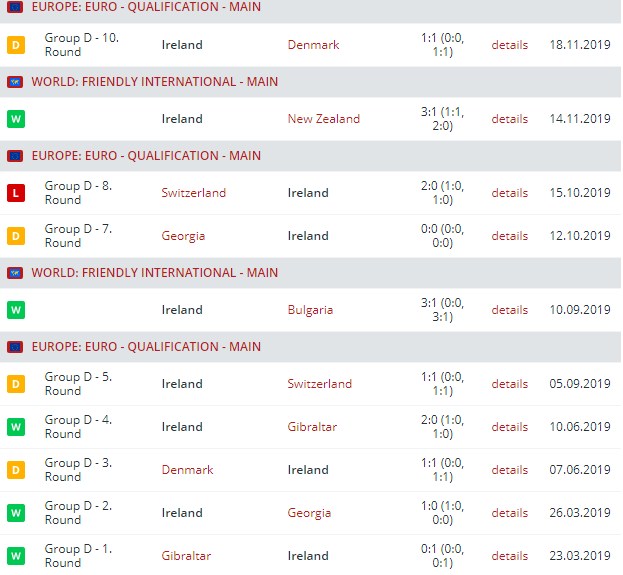View details of the 23.03.2019 Gibraltar match
This screenshot has width=623, height=575.
point(509,556)
